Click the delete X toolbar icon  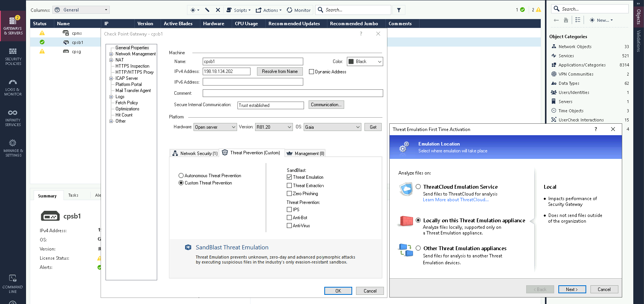click(218, 10)
